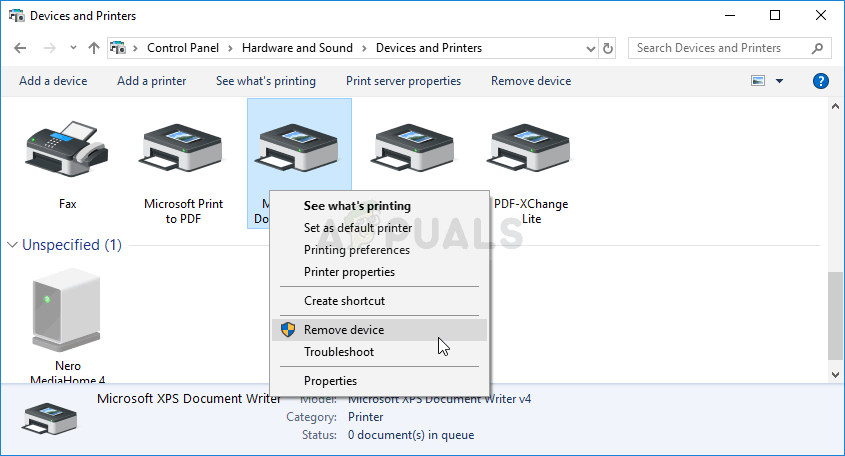Click the search magnifier icon
845x456 pixels.
[817, 48]
